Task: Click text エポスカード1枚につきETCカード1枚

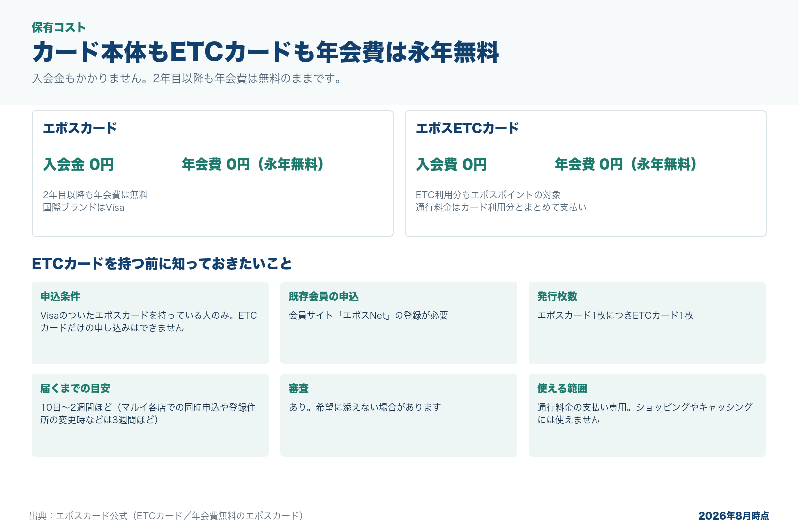Action: (x=615, y=315)
